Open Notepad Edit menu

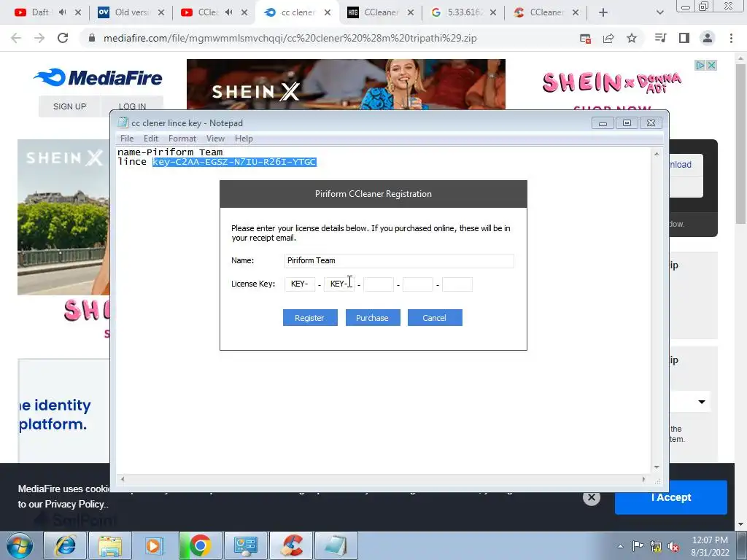[151, 139]
